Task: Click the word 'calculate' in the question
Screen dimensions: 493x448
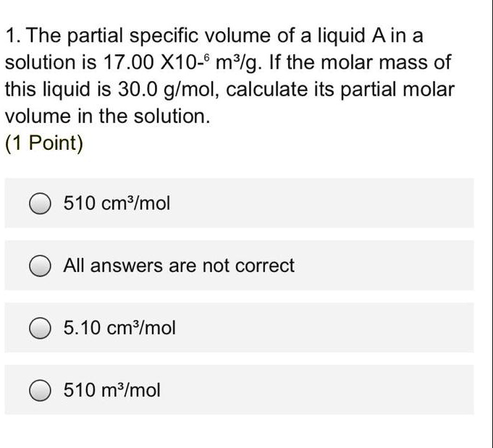Action: pos(267,89)
